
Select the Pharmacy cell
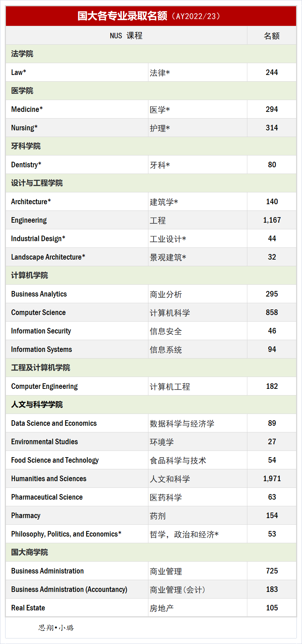[77, 515]
